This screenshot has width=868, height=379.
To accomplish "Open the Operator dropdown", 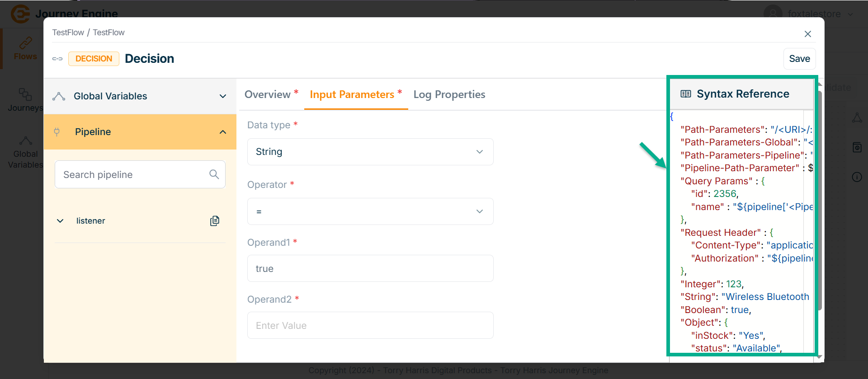I will pos(370,211).
